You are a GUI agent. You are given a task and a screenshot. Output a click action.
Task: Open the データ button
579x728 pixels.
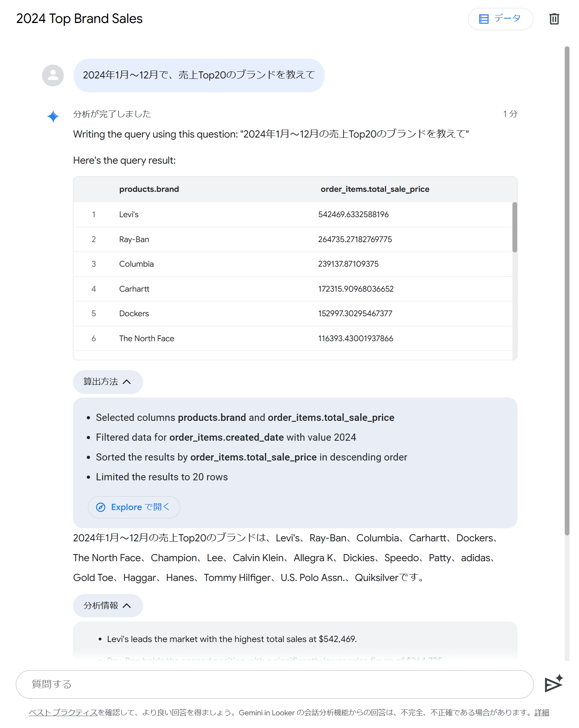[x=500, y=19]
